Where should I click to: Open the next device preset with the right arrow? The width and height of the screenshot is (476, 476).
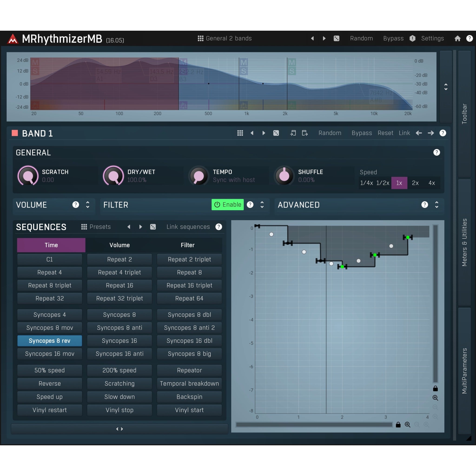click(324, 38)
